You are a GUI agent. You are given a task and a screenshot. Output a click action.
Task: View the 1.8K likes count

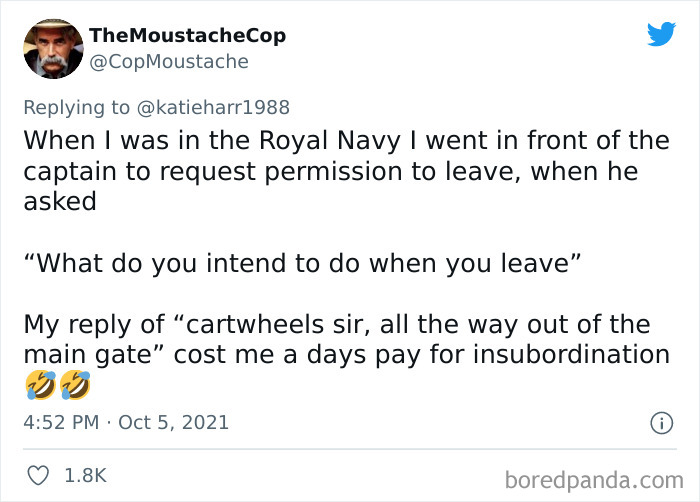(87, 473)
